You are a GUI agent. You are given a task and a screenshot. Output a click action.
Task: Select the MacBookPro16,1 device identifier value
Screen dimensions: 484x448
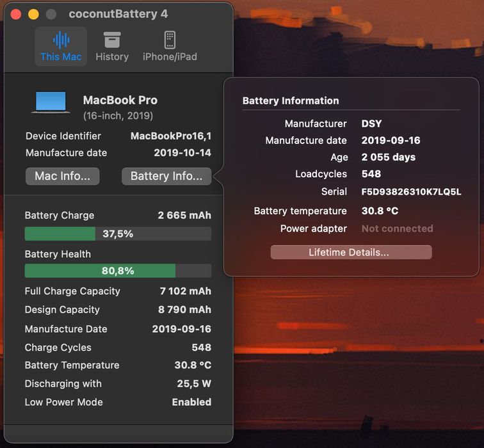click(x=171, y=136)
